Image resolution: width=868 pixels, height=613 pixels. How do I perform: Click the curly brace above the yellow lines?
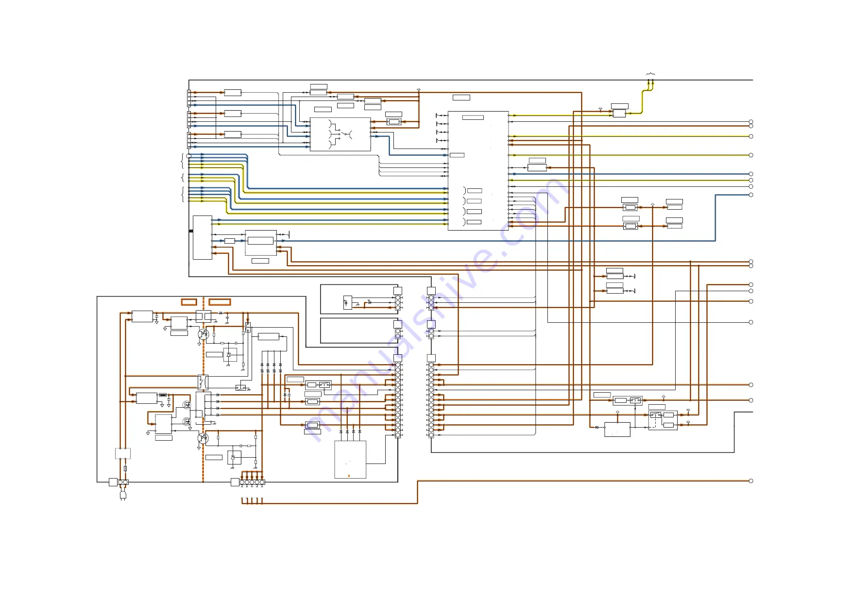[x=650, y=74]
